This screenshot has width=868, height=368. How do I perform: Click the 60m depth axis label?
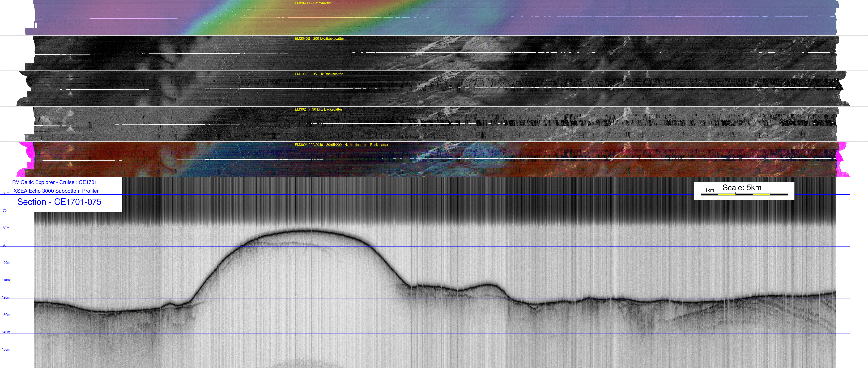tap(6, 193)
